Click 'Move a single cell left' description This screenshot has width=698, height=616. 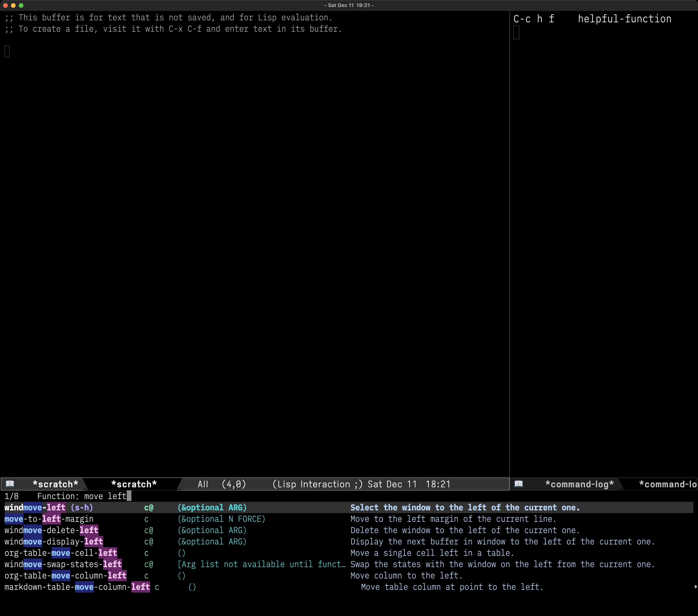coord(432,553)
